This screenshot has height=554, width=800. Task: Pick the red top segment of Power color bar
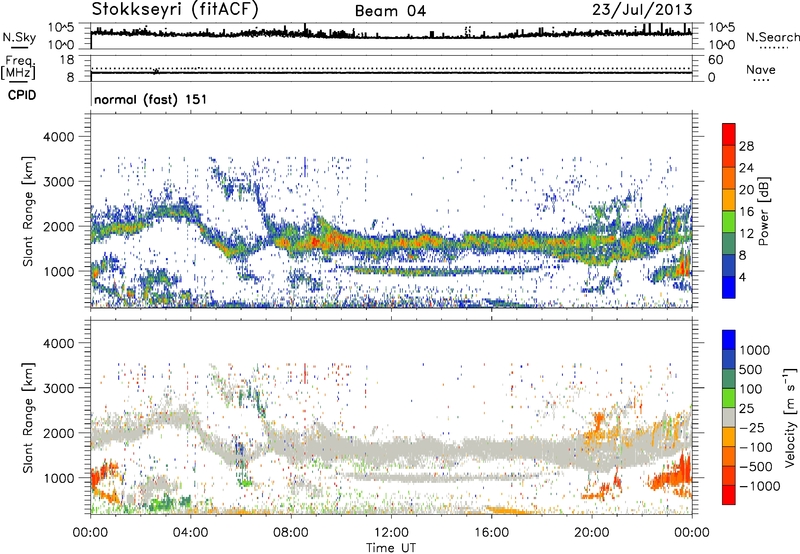(729, 135)
